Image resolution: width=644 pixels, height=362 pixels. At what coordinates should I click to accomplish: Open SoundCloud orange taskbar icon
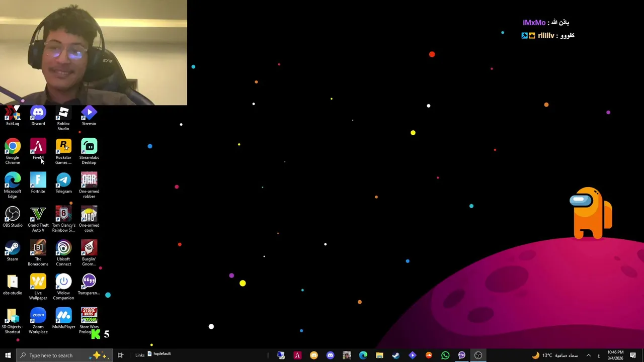click(x=429, y=355)
